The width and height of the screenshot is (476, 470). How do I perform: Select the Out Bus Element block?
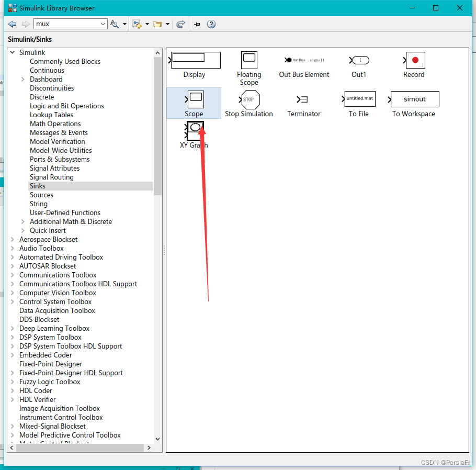point(304,67)
